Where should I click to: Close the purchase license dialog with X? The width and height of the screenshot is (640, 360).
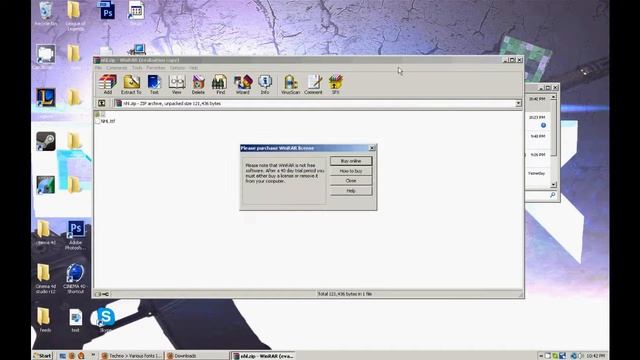[372, 148]
